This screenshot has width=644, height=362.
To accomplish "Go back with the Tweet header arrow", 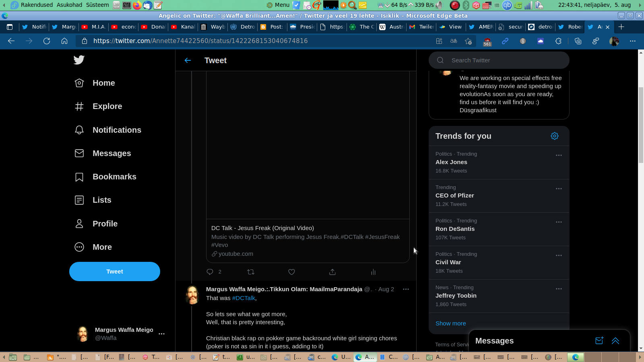I will tap(188, 60).
